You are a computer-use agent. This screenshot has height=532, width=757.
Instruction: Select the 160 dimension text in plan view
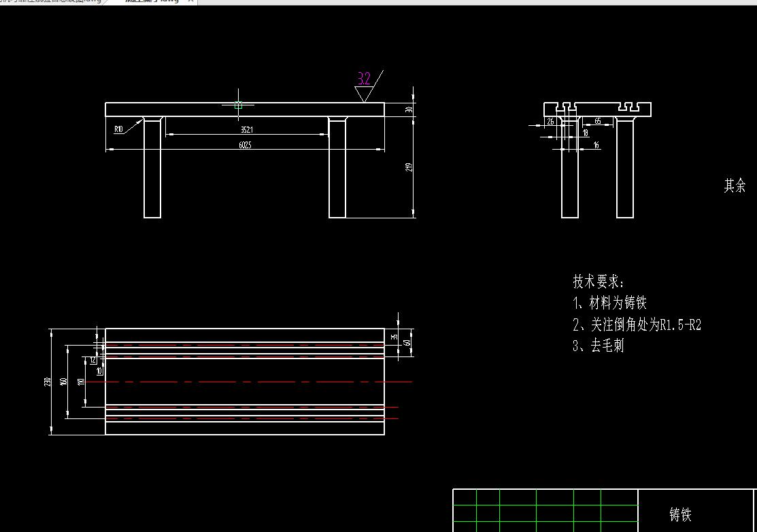(63, 382)
